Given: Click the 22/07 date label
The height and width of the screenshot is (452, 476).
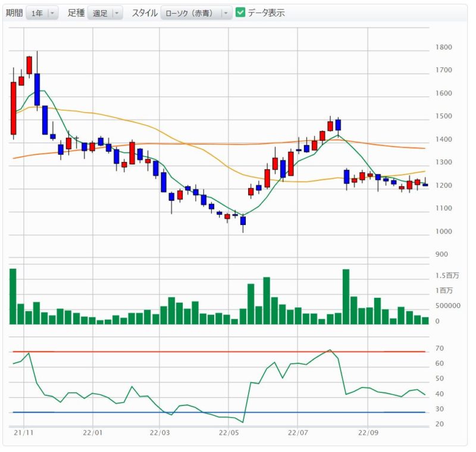Looking at the screenshot, I should tap(298, 432).
